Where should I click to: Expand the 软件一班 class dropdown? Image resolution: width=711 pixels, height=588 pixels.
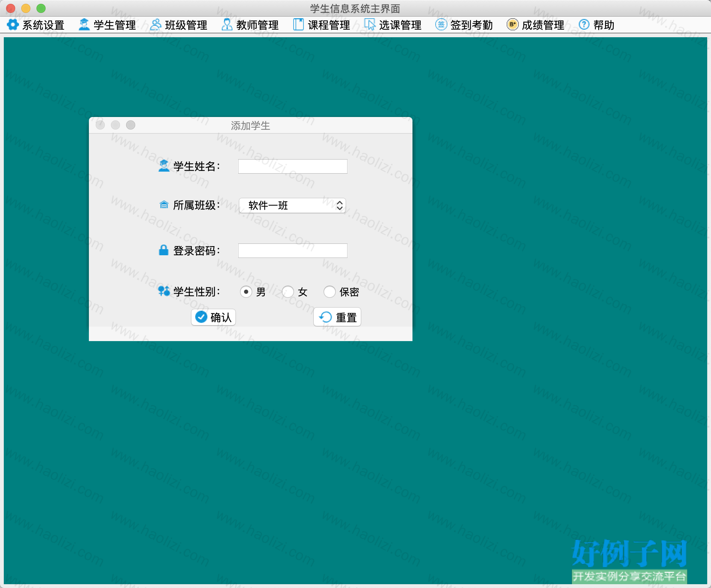click(x=292, y=205)
